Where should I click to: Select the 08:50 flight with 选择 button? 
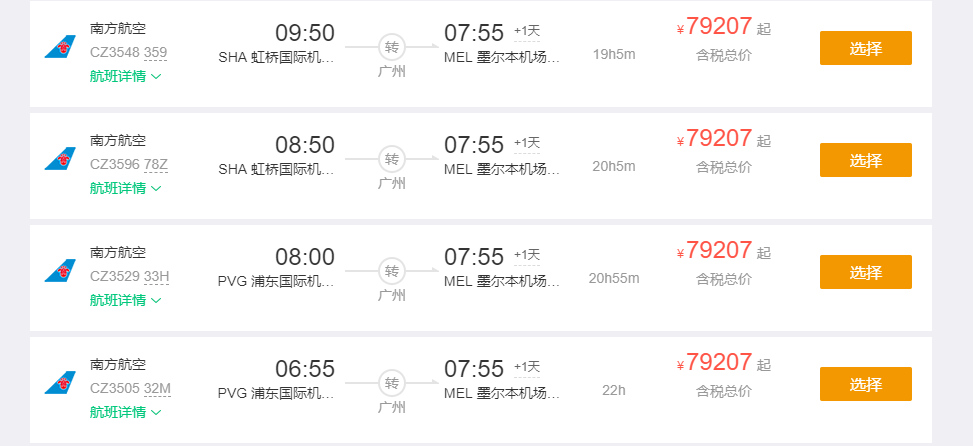866,160
